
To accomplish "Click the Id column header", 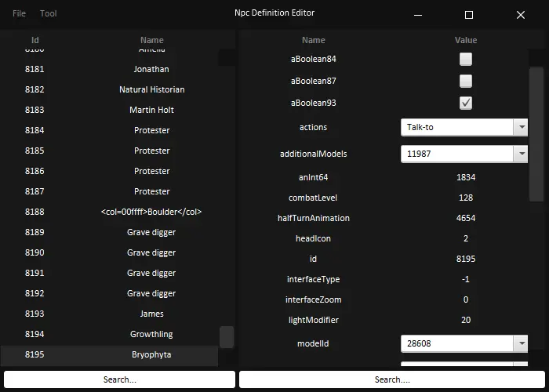I will [35, 40].
